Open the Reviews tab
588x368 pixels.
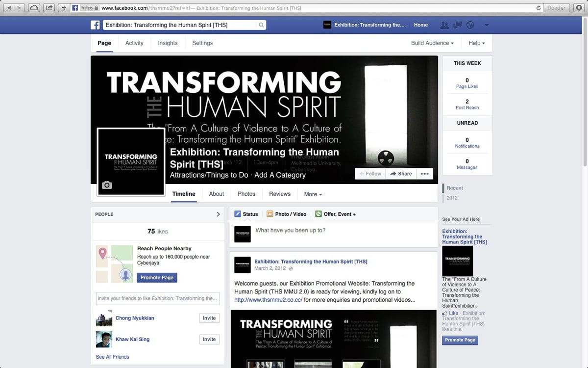point(280,194)
